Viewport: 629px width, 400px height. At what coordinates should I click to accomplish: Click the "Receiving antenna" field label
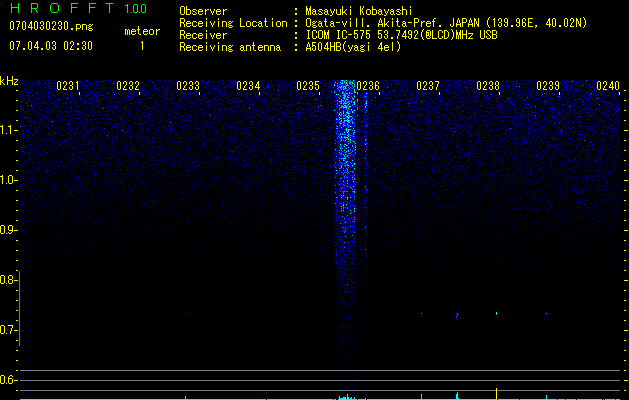click(x=230, y=47)
